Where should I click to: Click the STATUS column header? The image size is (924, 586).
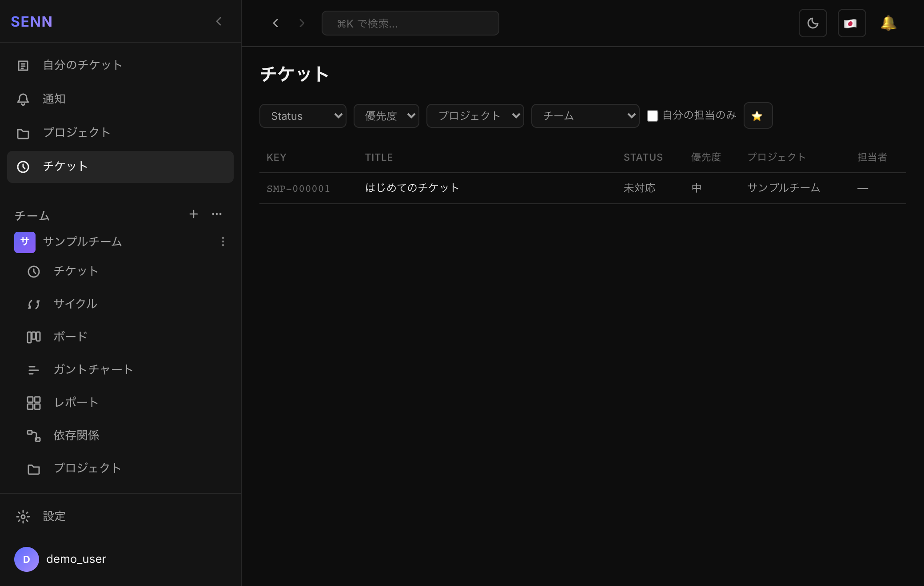point(643,157)
